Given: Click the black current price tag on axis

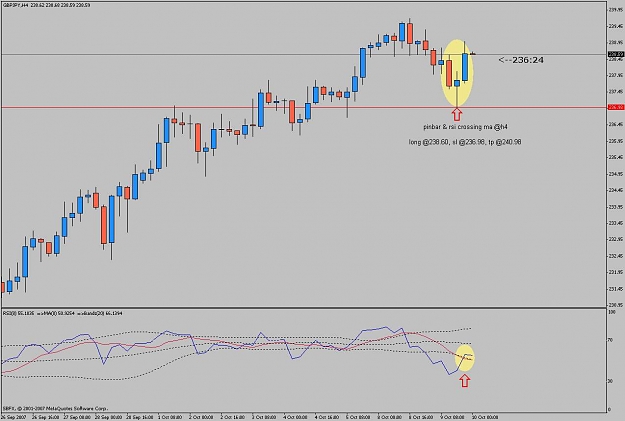Looking at the screenshot, I should [x=615, y=54].
